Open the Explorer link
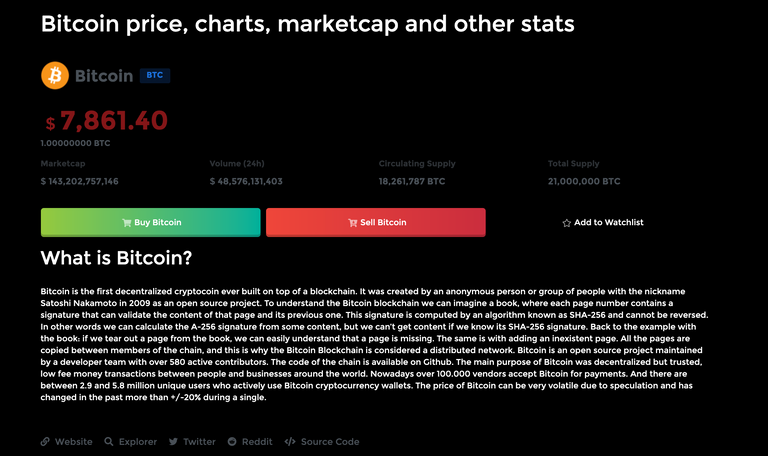 point(138,441)
